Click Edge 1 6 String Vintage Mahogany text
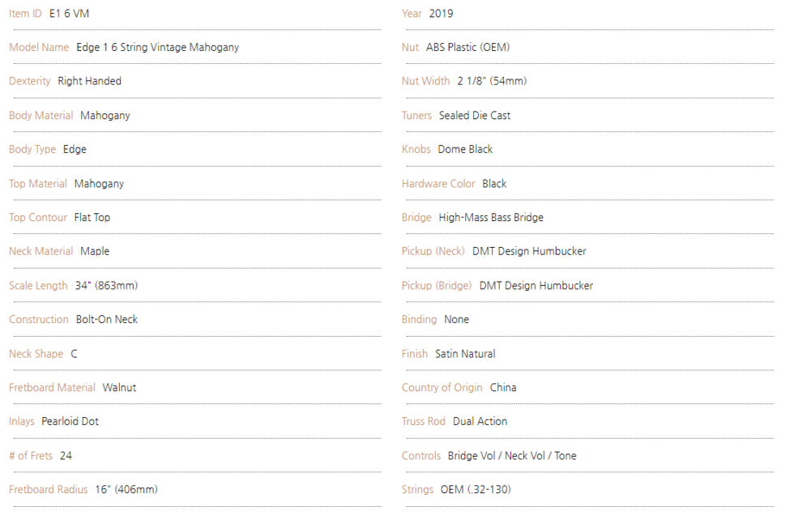This screenshot has height=532, width=794. click(157, 48)
